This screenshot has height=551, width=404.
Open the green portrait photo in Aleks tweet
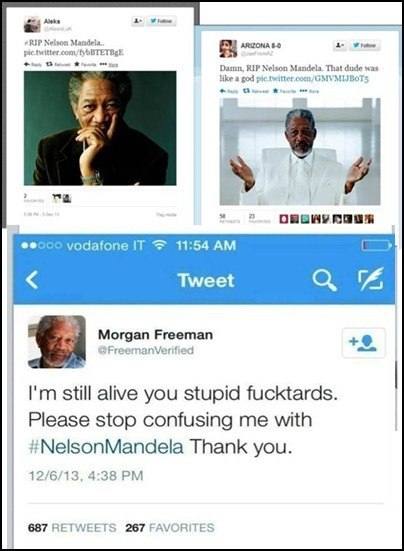pyautogui.click(x=100, y=128)
